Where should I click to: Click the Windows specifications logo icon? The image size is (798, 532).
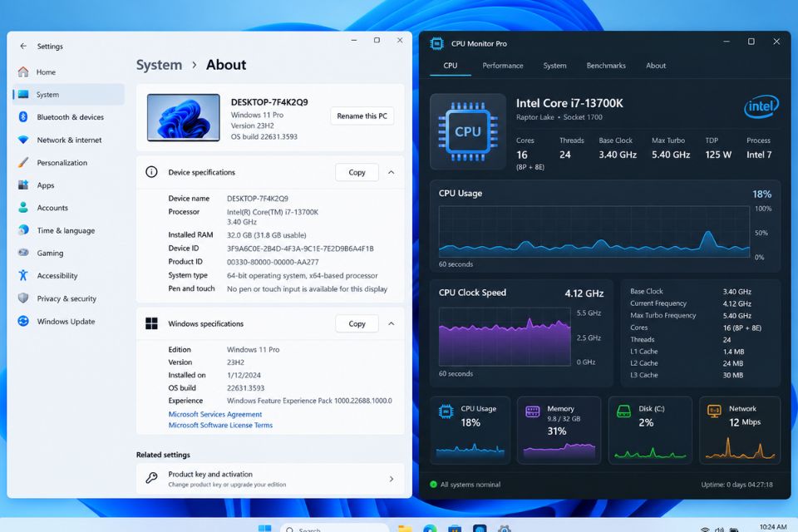pyautogui.click(x=151, y=323)
